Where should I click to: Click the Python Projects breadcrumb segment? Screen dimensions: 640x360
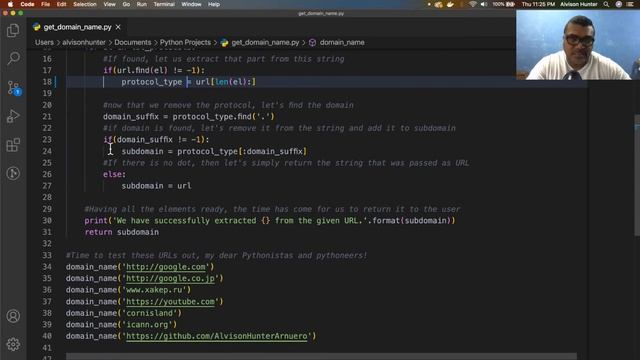coord(185,42)
